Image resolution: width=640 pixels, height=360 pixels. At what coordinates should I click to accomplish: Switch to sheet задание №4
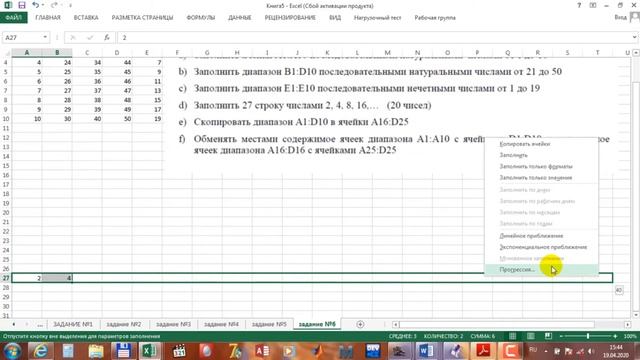pyautogui.click(x=221, y=324)
